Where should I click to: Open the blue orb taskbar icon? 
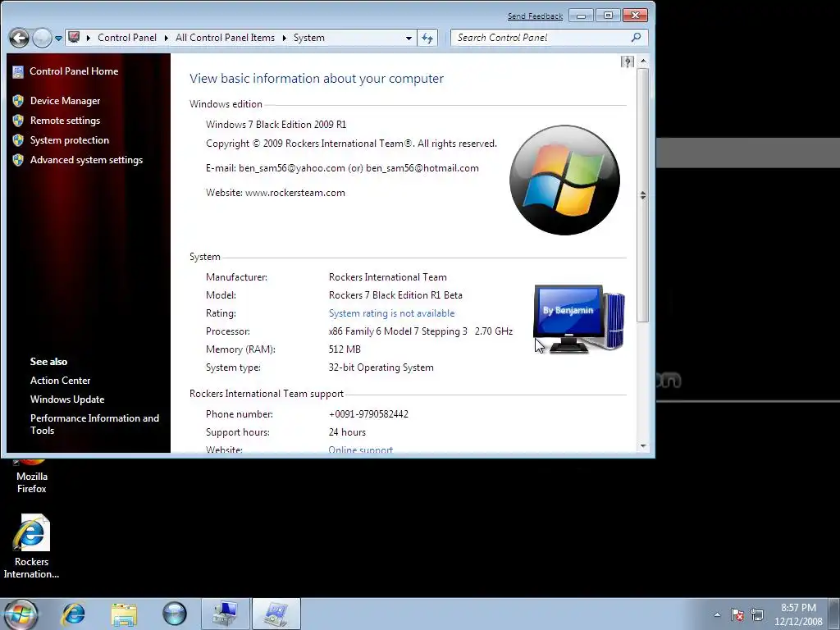click(x=175, y=614)
